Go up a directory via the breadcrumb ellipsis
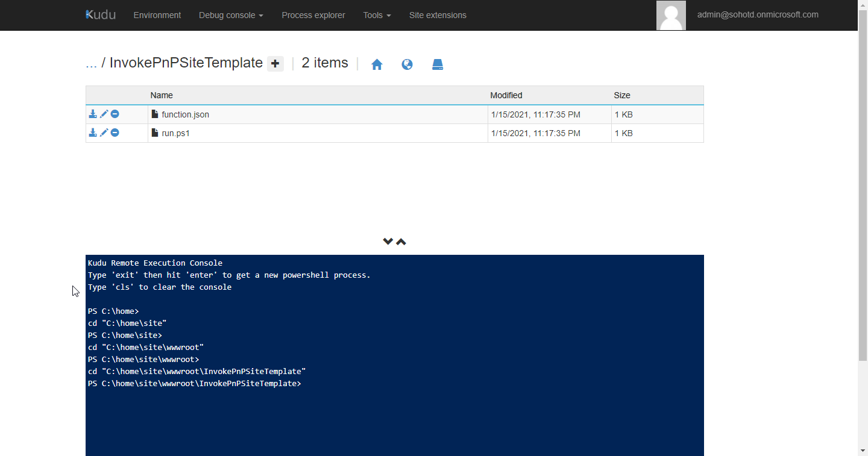868x456 pixels. 92,63
